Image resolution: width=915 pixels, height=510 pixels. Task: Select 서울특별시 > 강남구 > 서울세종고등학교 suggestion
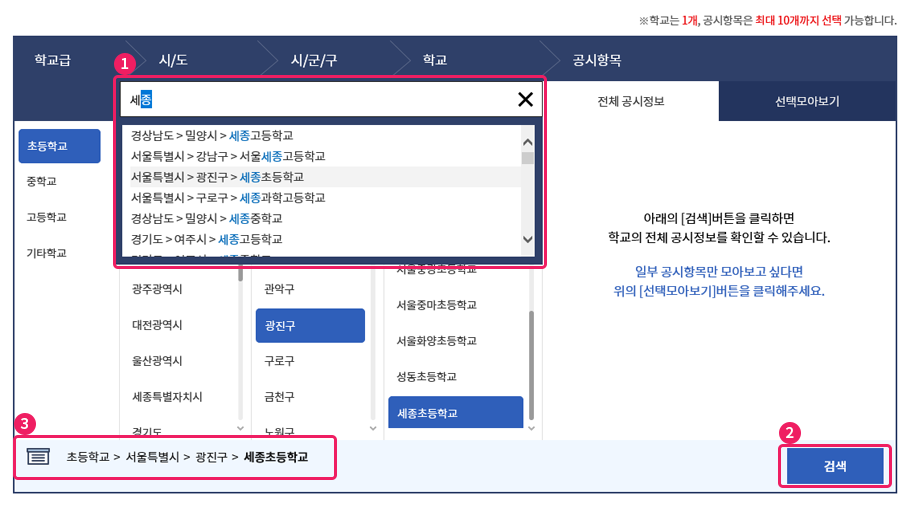[x=324, y=156]
